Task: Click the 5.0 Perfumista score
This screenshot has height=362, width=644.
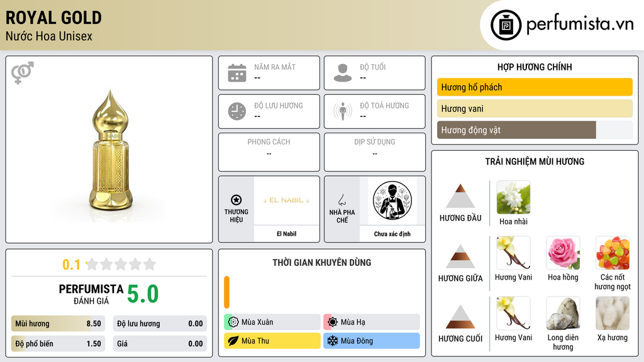Action: tap(143, 293)
